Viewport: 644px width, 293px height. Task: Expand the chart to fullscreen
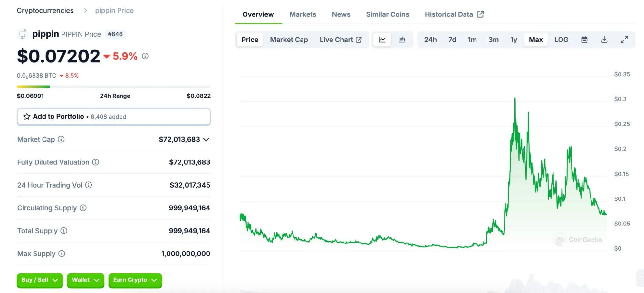[x=624, y=39]
